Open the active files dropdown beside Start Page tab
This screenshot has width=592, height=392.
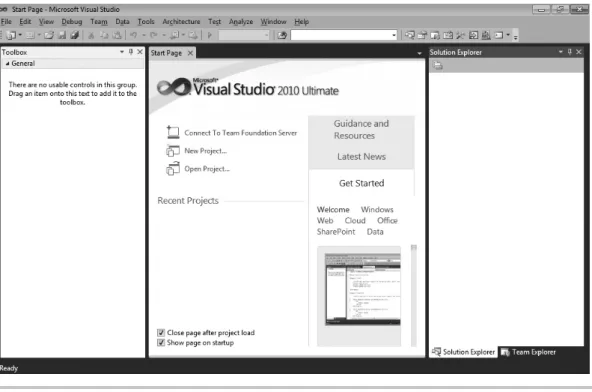point(419,53)
